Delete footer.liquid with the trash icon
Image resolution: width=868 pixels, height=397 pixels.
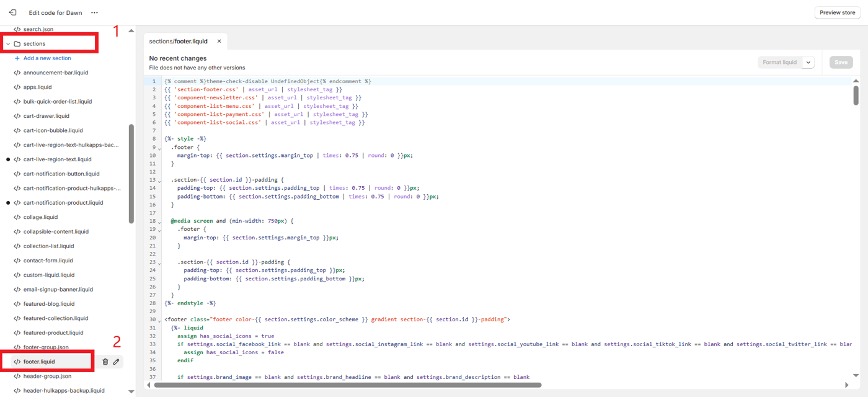point(105,362)
